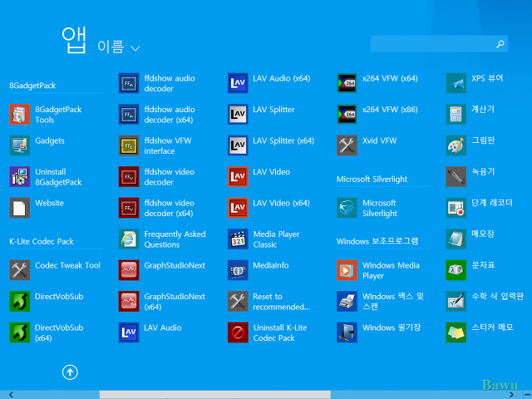The height and width of the screenshot is (399, 532).
Task: Select the 8GadgetPack group header
Action: 32,86
